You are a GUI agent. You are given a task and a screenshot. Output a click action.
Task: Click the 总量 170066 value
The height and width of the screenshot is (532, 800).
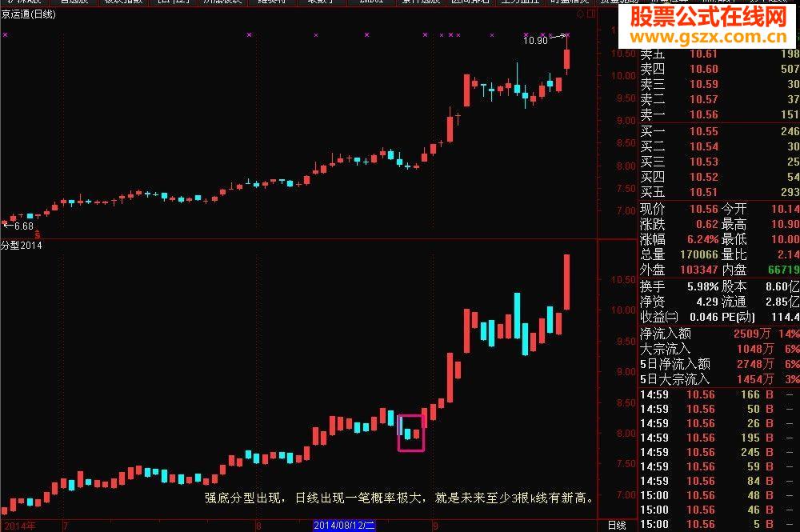point(699,254)
